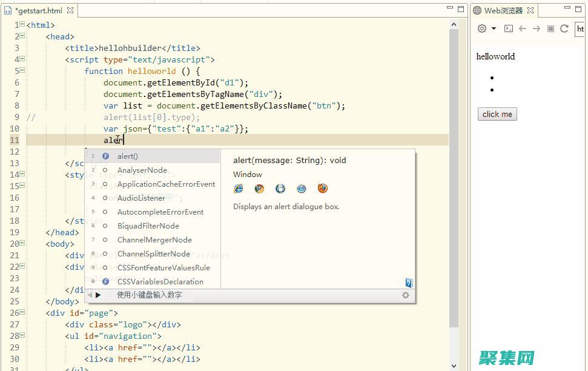Screen dimensions: 588x371
Task: Click the browser back arrow
Action: [x=522, y=28]
